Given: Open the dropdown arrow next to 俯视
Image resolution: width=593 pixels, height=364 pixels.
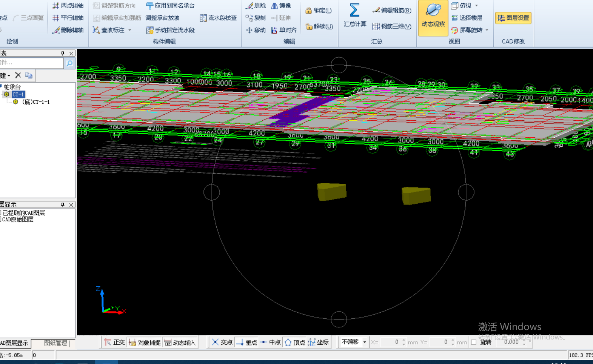Looking at the screenshot, I should [x=477, y=6].
